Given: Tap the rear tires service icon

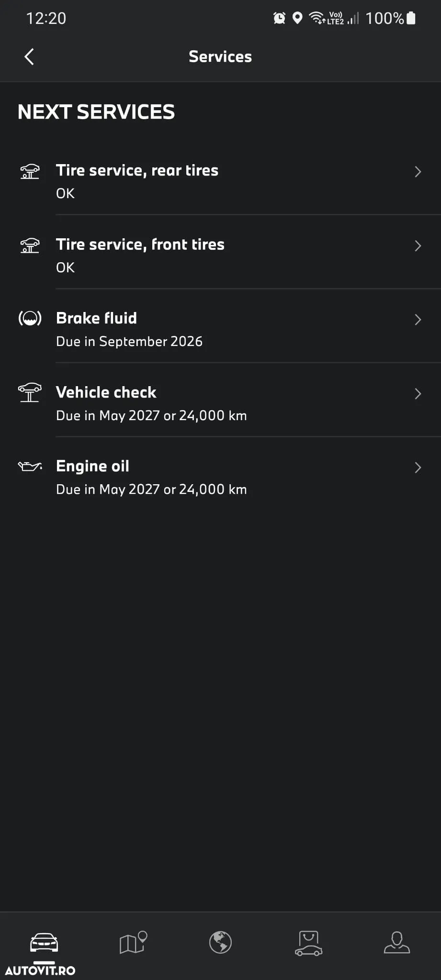Looking at the screenshot, I should pyautogui.click(x=30, y=171).
